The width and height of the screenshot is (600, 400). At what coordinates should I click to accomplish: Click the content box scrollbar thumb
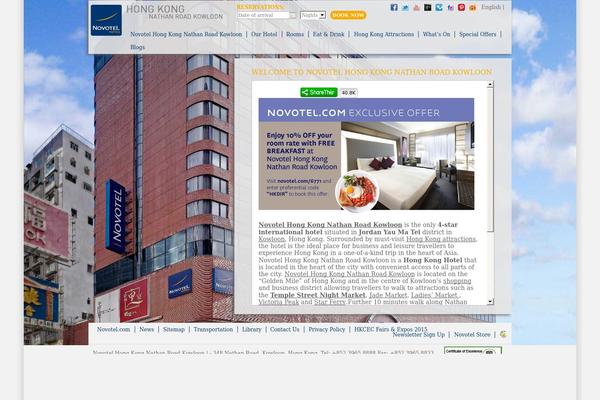point(490,159)
